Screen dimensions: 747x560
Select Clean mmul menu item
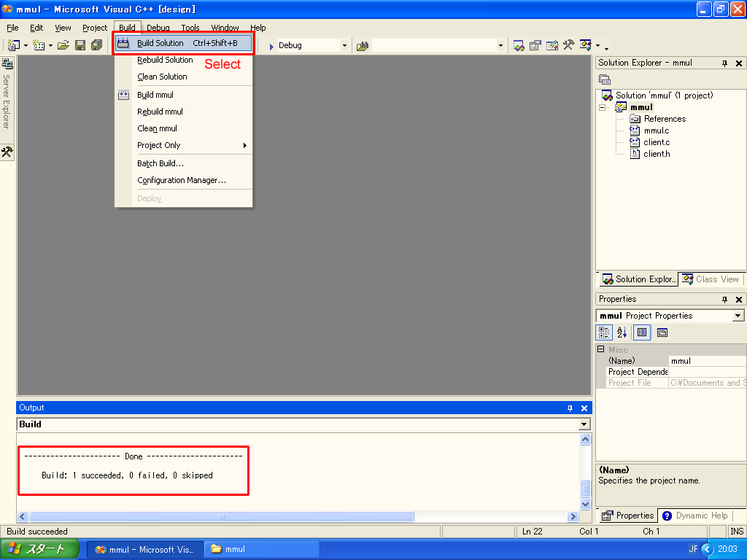183,128
